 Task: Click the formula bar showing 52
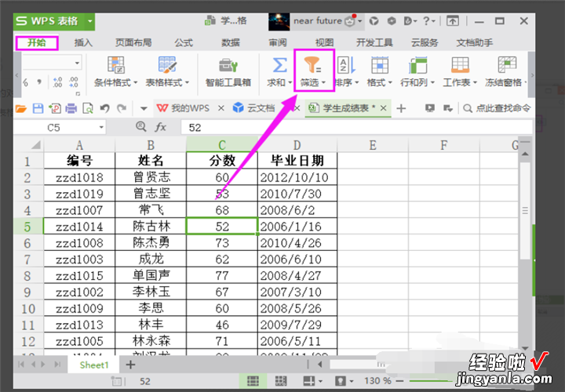coord(356,128)
